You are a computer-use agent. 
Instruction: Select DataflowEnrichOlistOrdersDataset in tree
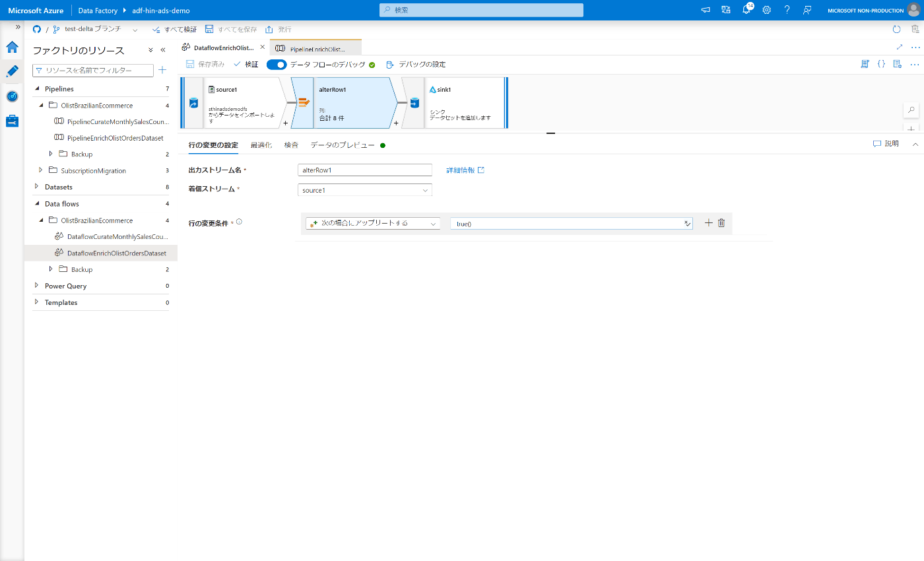pos(111,253)
